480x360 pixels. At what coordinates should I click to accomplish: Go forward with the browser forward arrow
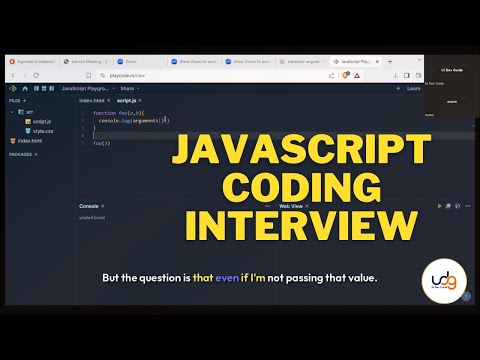coord(24,75)
